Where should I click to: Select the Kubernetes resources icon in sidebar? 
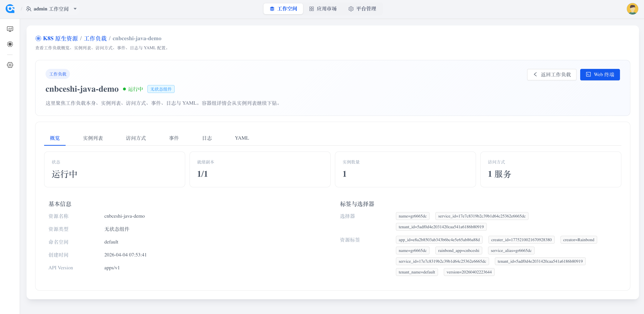10,44
